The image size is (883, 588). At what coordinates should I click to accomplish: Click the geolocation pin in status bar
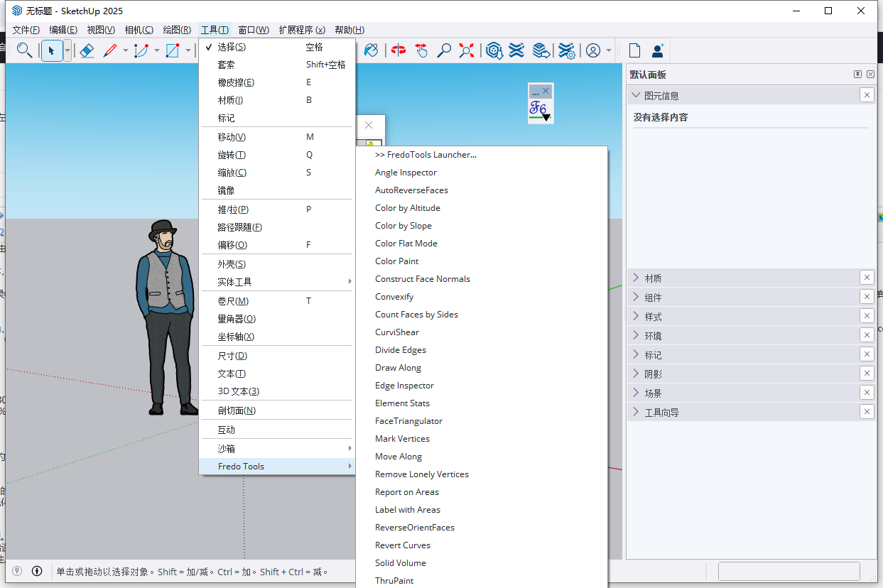(17, 571)
